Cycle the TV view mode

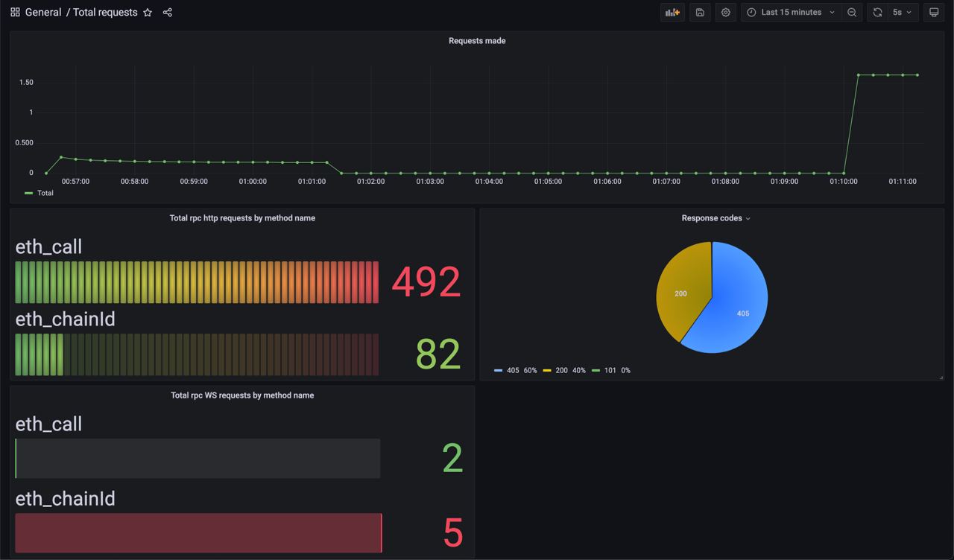[x=934, y=13]
